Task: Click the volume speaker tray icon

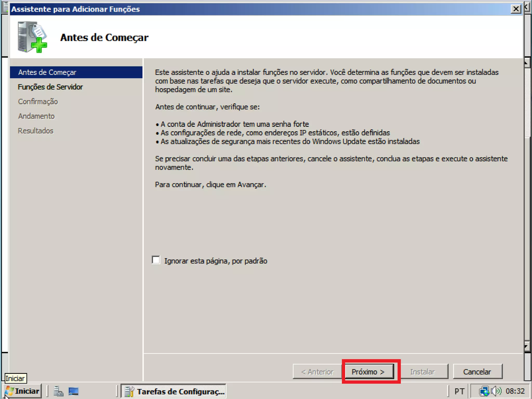Action: tap(497, 391)
